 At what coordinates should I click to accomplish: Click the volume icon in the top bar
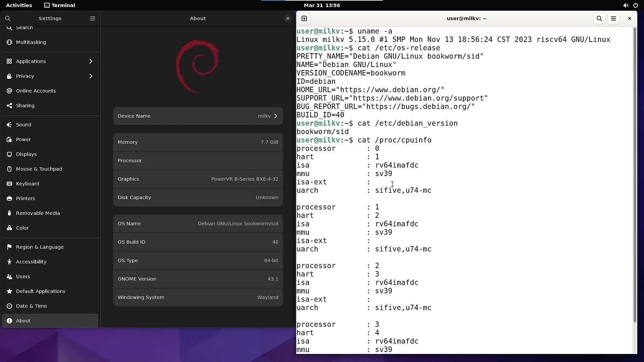pyautogui.click(x=626, y=5)
